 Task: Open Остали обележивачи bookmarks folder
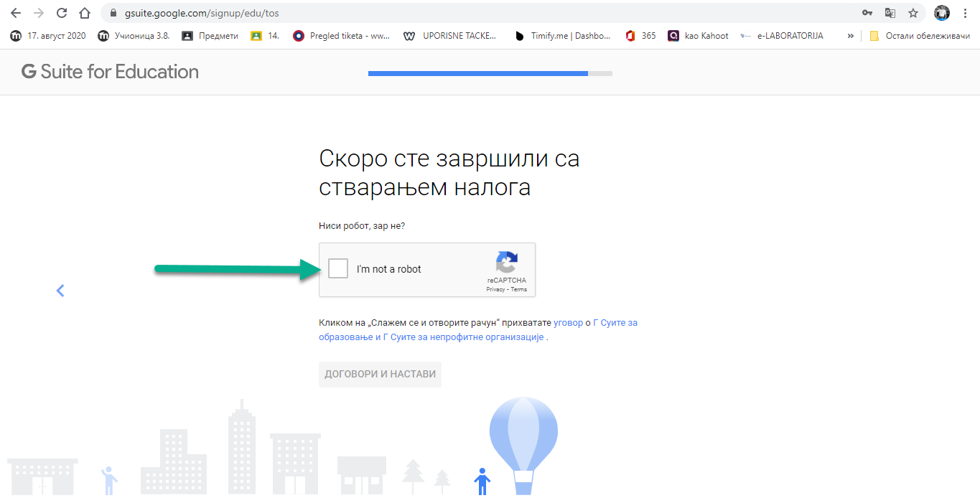click(920, 36)
